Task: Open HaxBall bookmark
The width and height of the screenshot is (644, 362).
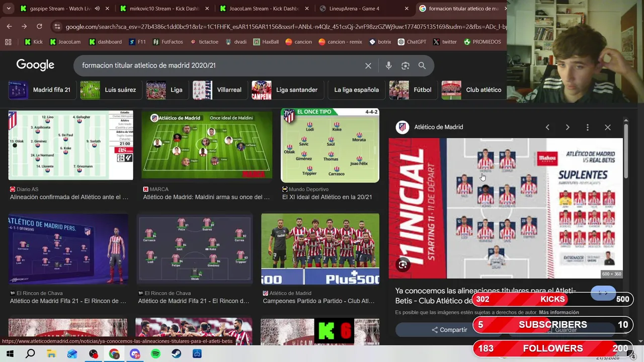Action: tap(266, 42)
